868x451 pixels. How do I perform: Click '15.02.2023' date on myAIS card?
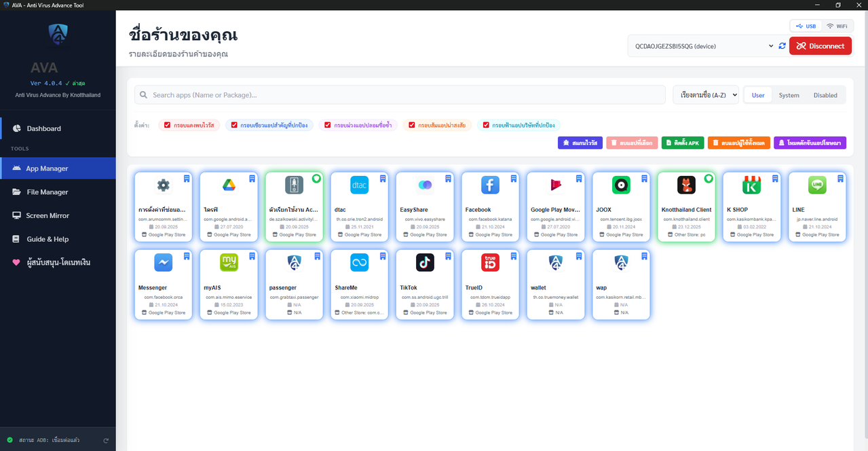point(232,304)
